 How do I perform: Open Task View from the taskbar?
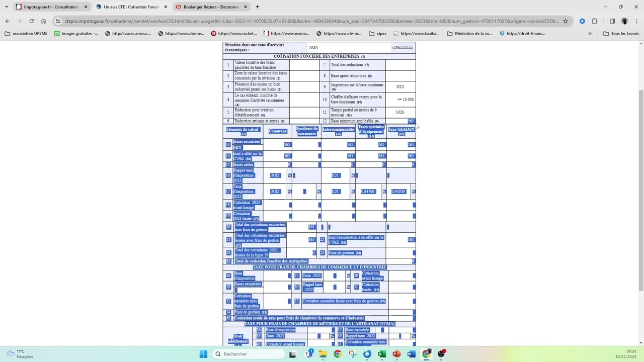point(293,354)
